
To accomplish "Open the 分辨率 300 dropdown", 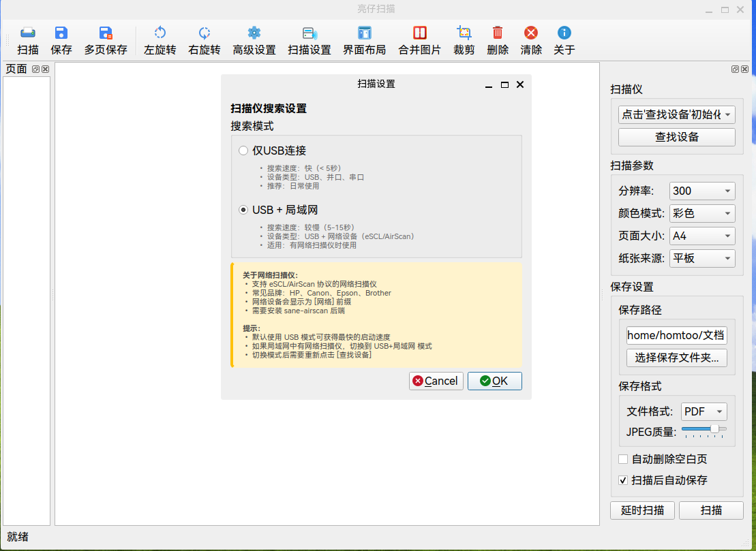I will click(702, 191).
